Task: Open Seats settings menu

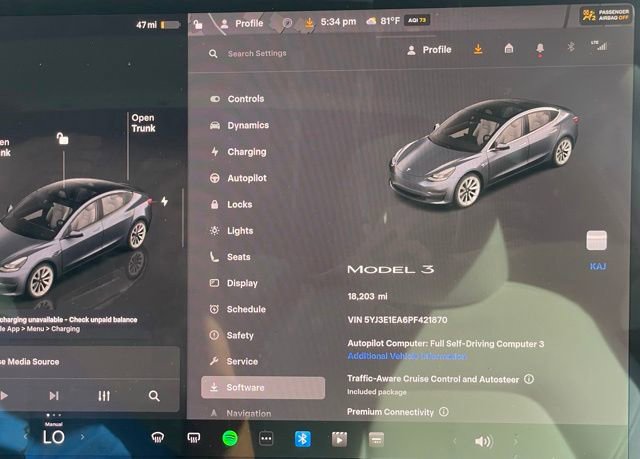Action: (230, 257)
